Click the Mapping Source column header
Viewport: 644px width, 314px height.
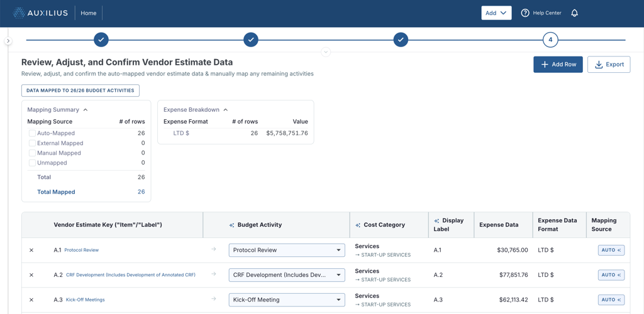[604, 225]
